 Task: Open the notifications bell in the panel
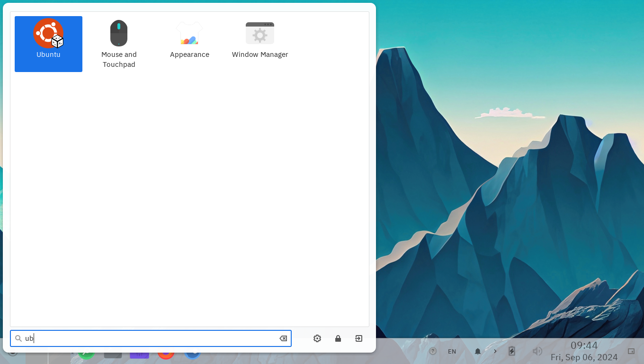478,351
